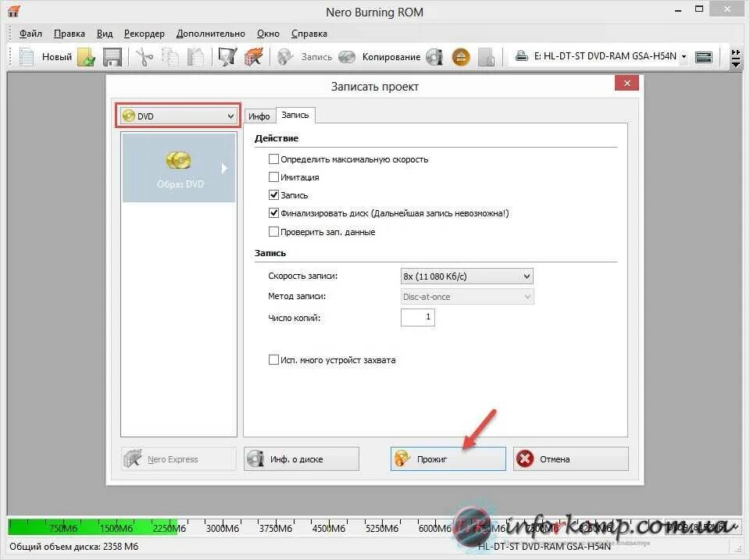Switch to the Инфо tab

259,116
